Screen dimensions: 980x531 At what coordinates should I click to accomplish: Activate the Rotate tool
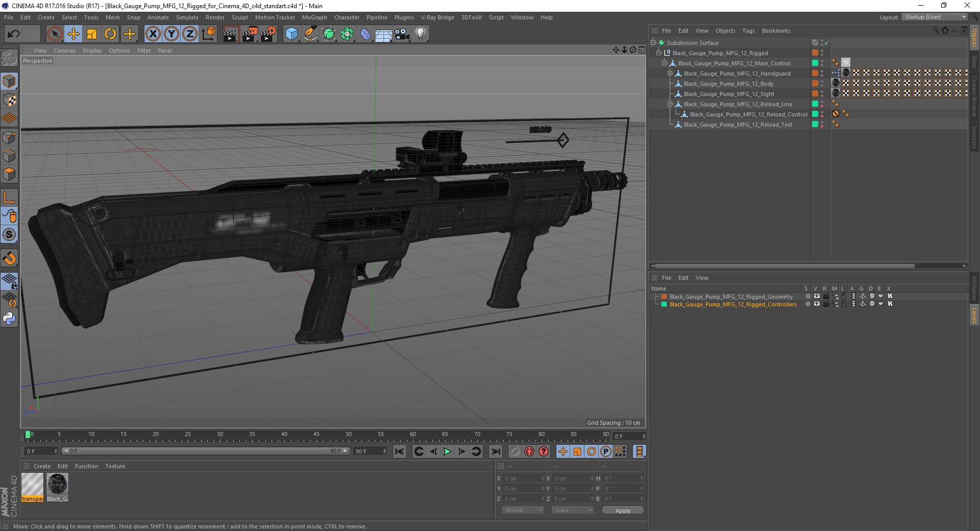110,34
